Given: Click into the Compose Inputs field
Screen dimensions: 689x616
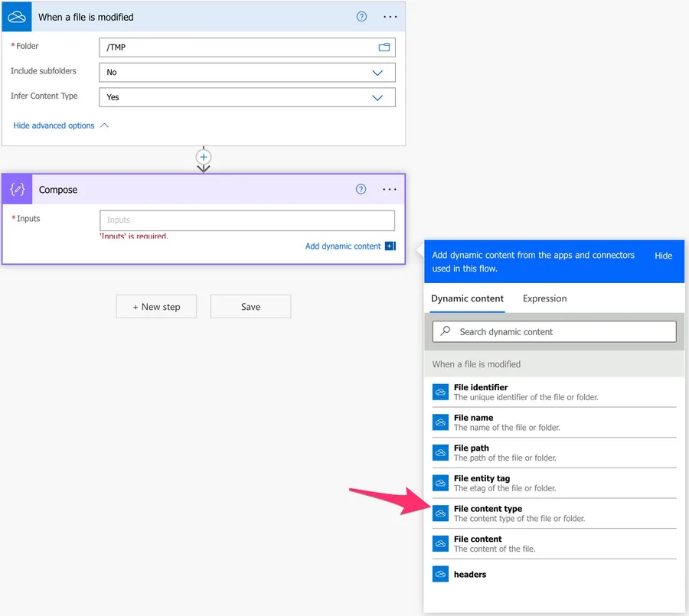Looking at the screenshot, I should (x=247, y=220).
